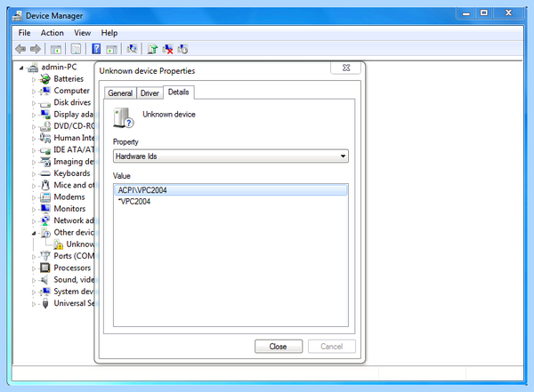Select Disk drives in the device tree

(x=72, y=102)
